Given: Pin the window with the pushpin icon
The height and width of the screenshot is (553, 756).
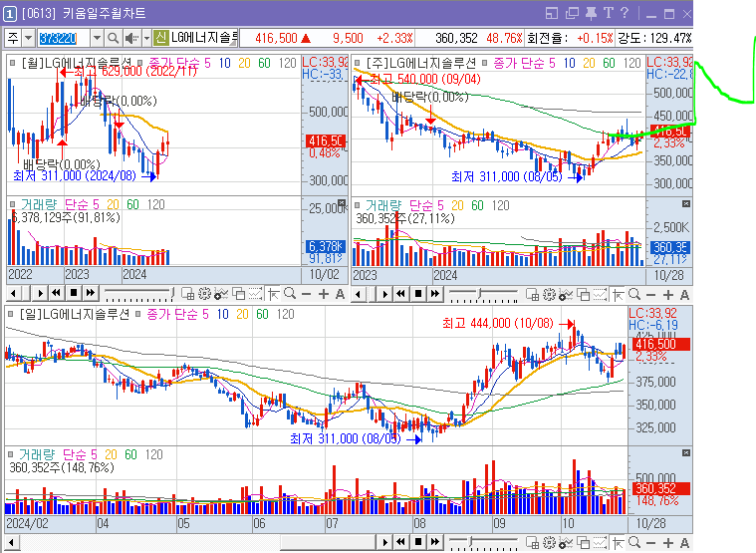Looking at the screenshot, I should pyautogui.click(x=591, y=13).
